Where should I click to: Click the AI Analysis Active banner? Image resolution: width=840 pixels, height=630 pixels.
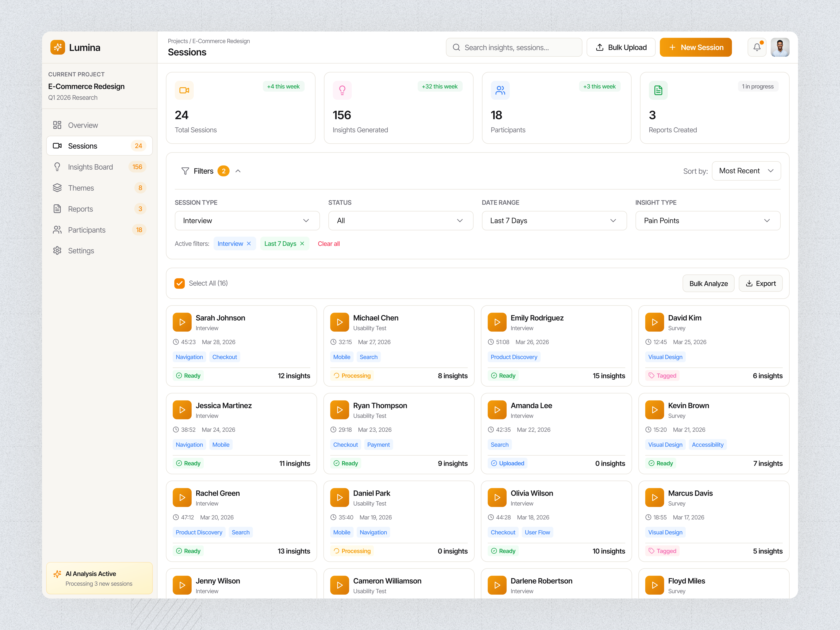[x=99, y=578]
